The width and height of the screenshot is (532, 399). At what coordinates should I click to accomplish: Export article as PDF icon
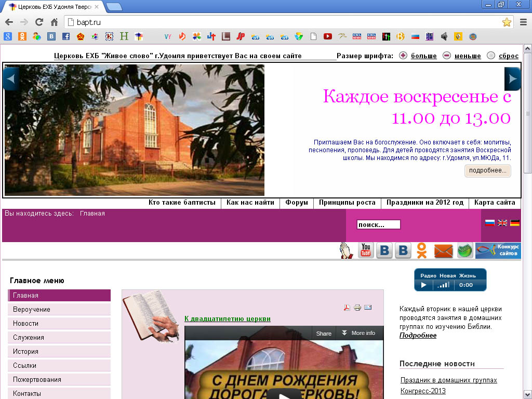click(347, 308)
